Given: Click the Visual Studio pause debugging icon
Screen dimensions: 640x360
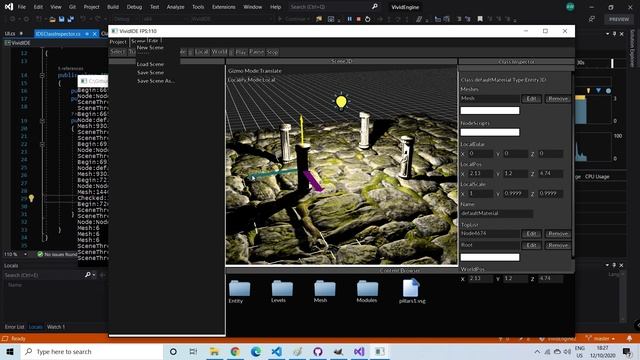Looking at the screenshot, I should [349, 19].
